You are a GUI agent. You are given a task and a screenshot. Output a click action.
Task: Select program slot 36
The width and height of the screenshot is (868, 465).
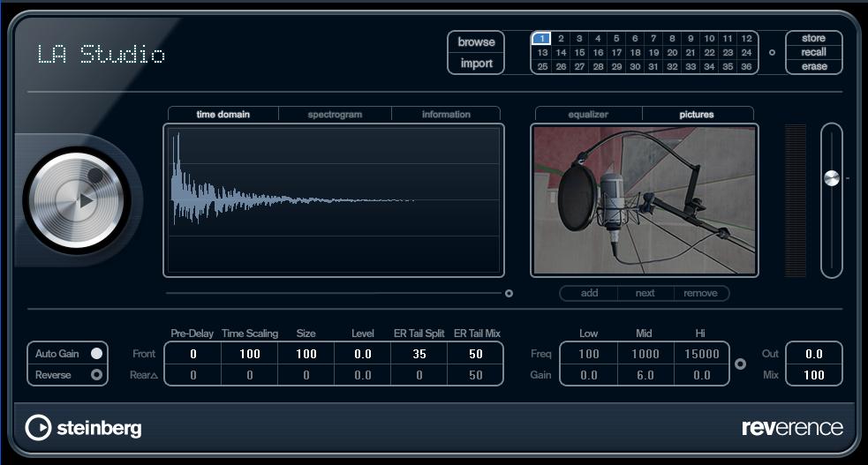pyautogui.click(x=747, y=66)
